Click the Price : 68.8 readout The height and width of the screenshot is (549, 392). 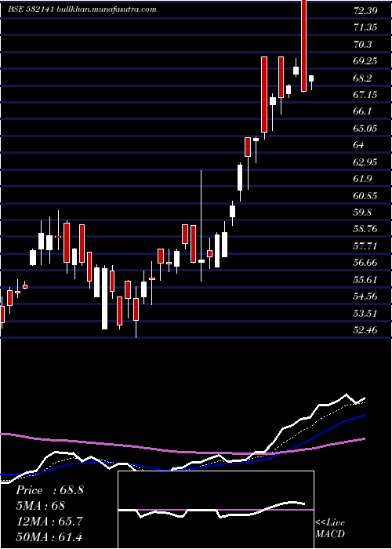coord(49,490)
